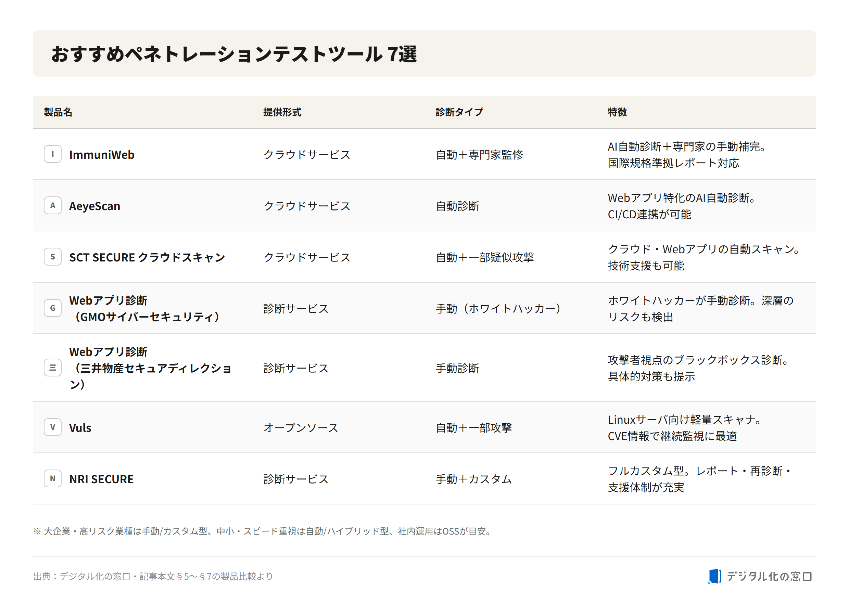Click クラウドサービス in the AeyeScan row
Screen dimensions: 849x616
307,206
